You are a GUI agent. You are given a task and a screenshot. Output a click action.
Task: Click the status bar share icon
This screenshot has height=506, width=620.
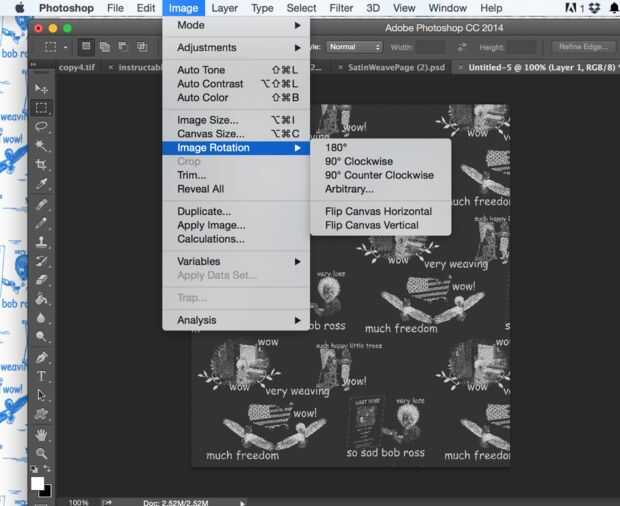coord(107,502)
